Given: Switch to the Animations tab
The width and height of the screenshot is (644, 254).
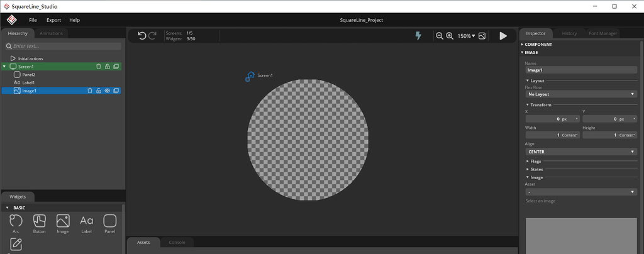Looking at the screenshot, I should (52, 34).
